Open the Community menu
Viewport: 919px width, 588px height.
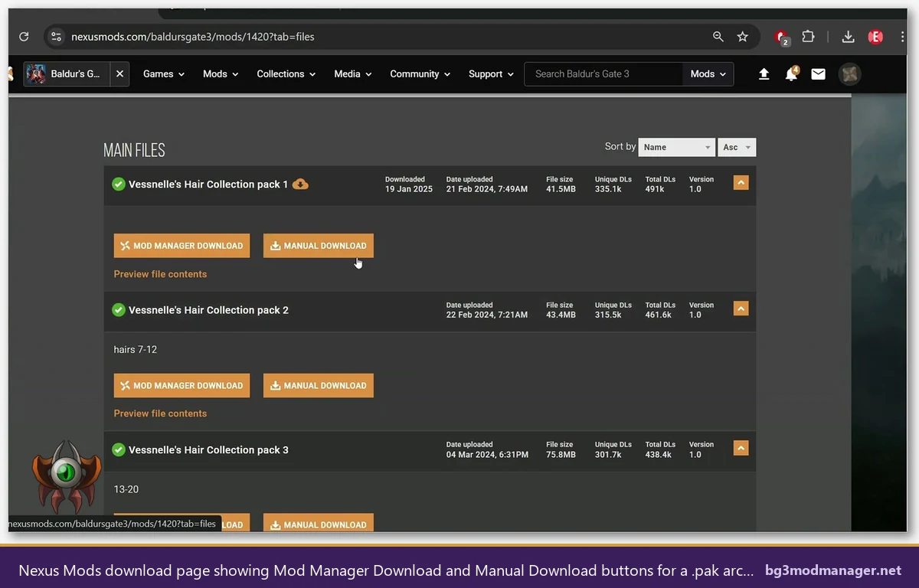pos(420,74)
